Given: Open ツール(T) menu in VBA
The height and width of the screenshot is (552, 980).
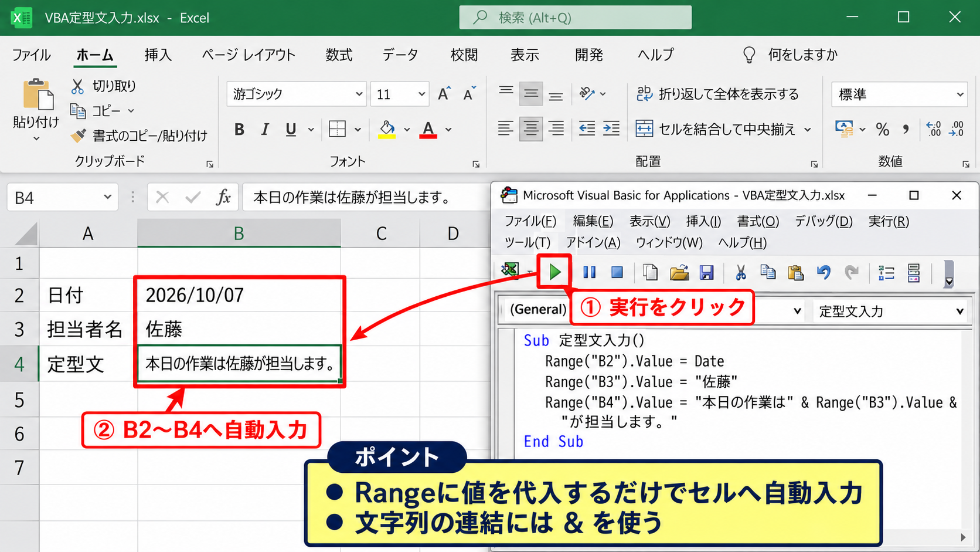Looking at the screenshot, I should [x=528, y=242].
